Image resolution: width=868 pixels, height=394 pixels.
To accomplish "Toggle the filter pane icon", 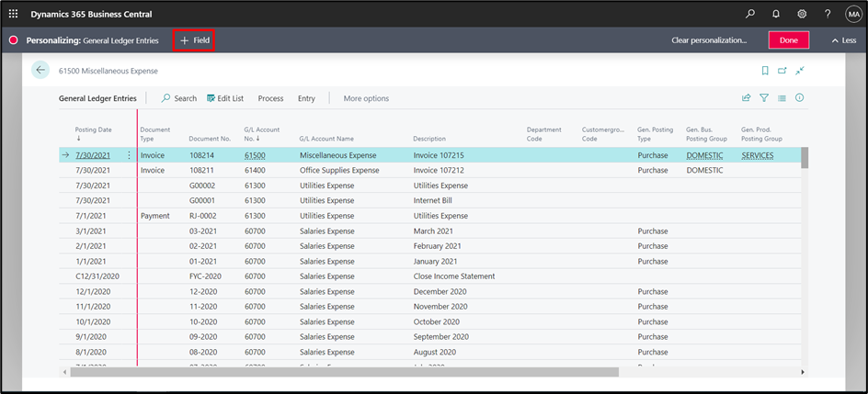I will [764, 97].
